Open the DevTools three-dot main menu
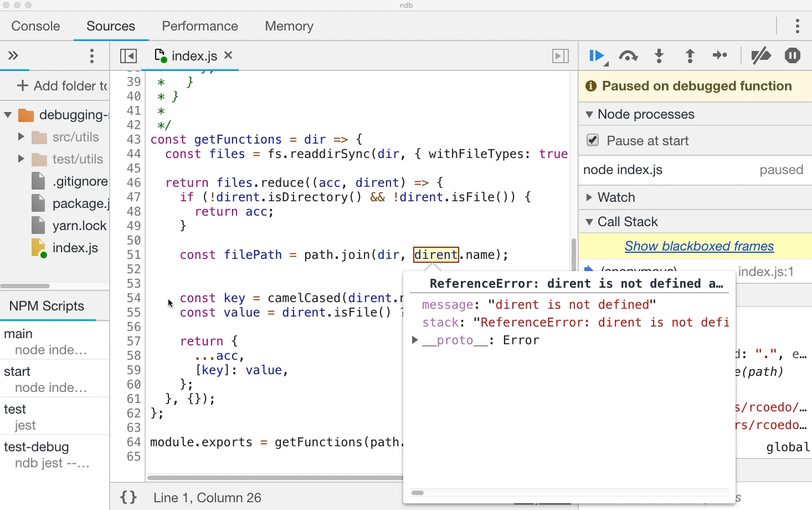The height and width of the screenshot is (510, 812). point(798,26)
